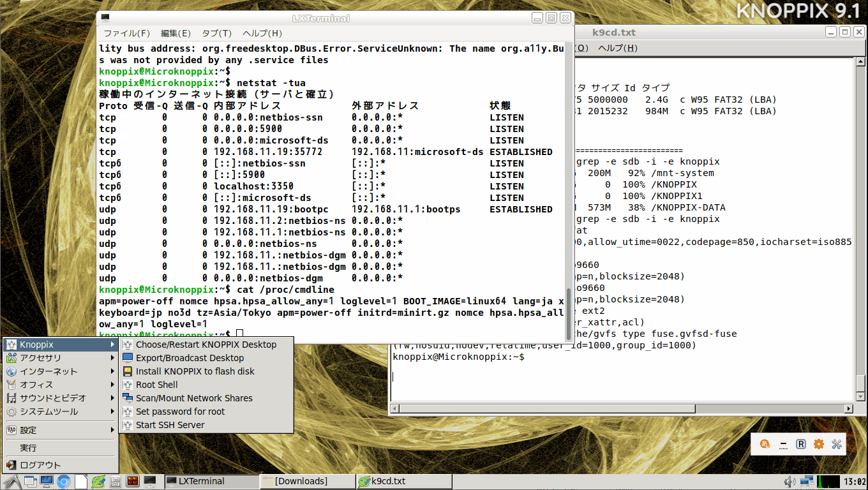This screenshot has height=490, width=868.
Task: Click the show-desktop windows icon in panel
Action: click(30, 482)
